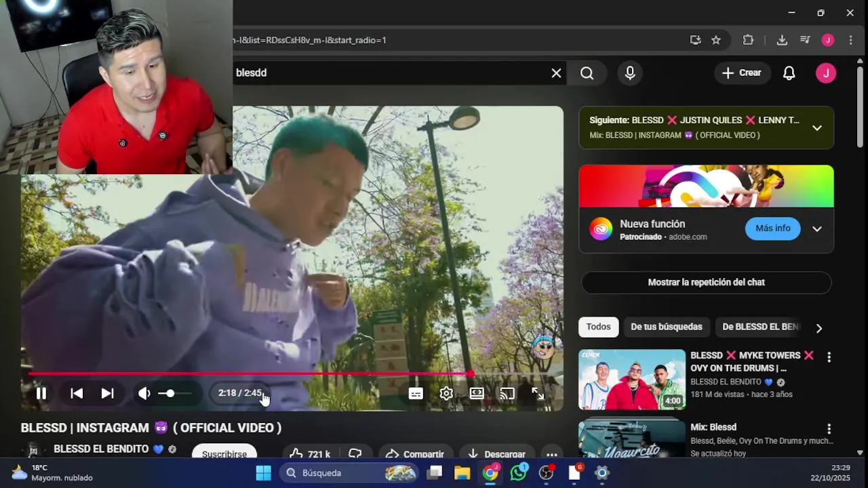Image resolution: width=868 pixels, height=488 pixels.
Task: Open the player settings gear
Action: click(x=446, y=393)
